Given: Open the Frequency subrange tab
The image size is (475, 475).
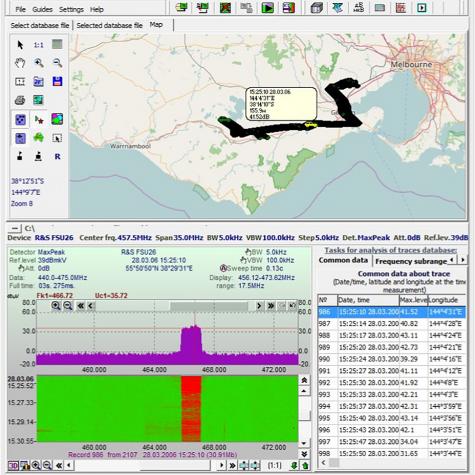Looking at the screenshot, I should pyautogui.click(x=411, y=261).
